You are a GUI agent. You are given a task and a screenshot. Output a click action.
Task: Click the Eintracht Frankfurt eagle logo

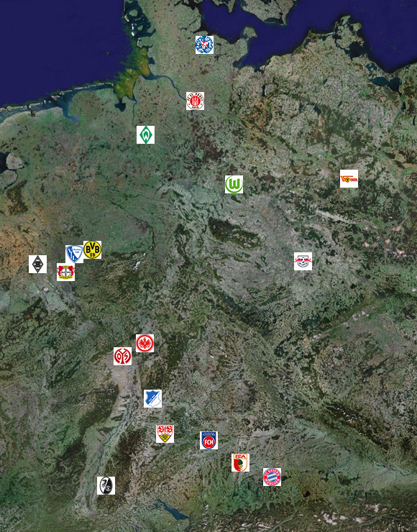pyautogui.click(x=145, y=343)
